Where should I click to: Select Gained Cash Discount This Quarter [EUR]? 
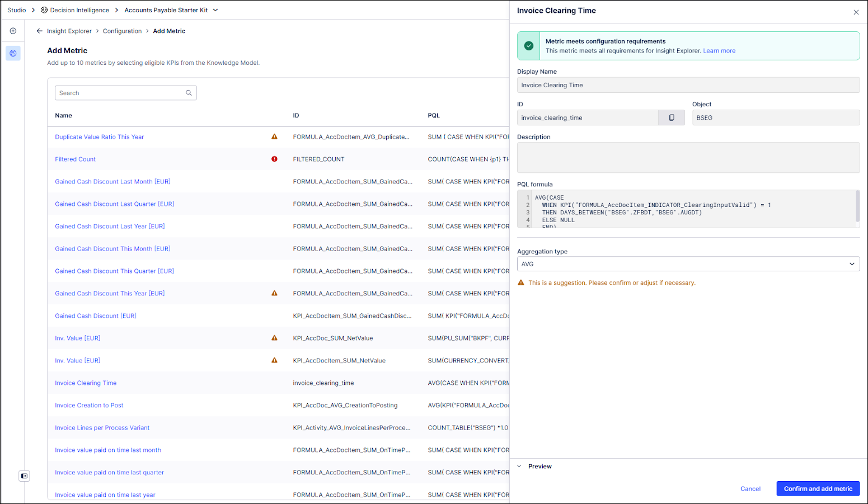click(114, 271)
